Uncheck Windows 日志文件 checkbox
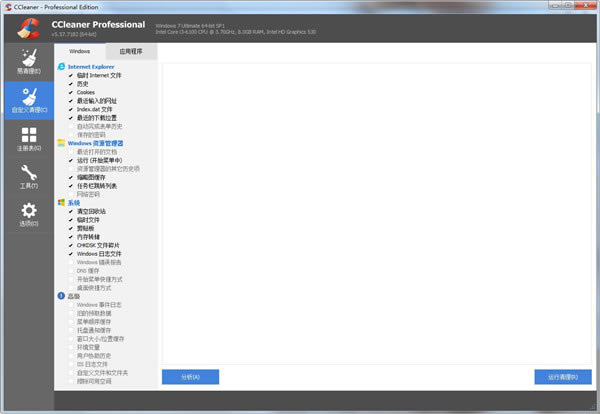 point(71,254)
